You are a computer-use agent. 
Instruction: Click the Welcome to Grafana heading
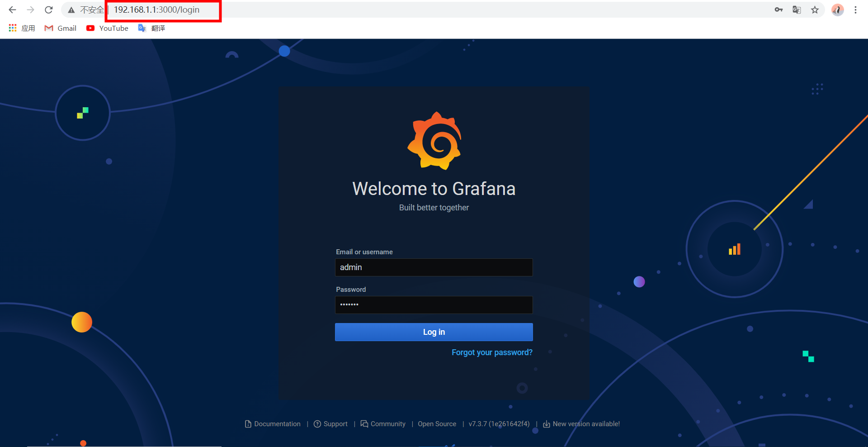434,189
